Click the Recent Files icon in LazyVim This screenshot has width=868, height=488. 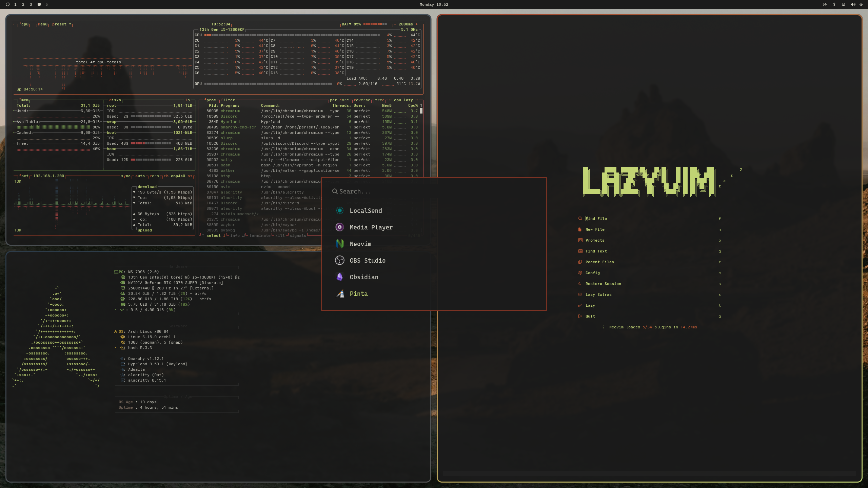pyautogui.click(x=580, y=262)
